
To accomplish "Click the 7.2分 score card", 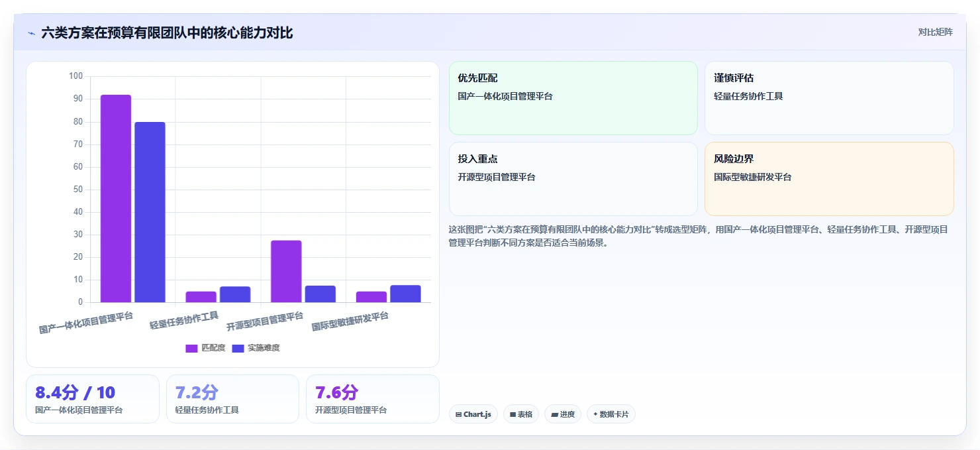I will pyautogui.click(x=232, y=399).
